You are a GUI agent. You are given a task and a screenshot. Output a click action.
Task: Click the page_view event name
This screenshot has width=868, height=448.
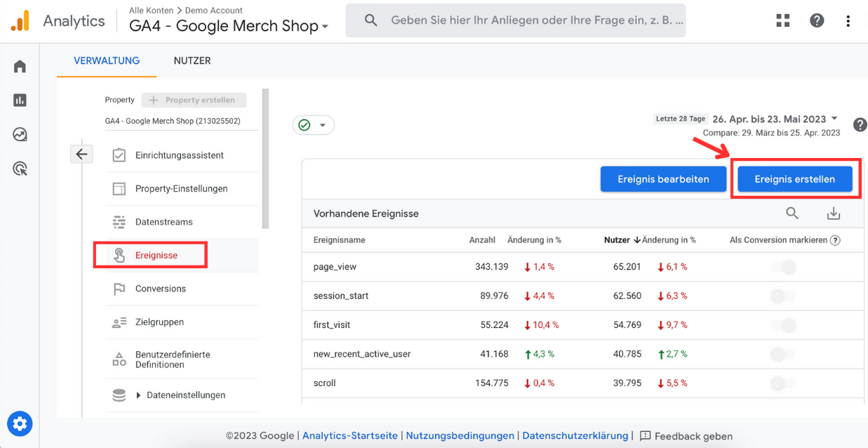[x=335, y=267]
